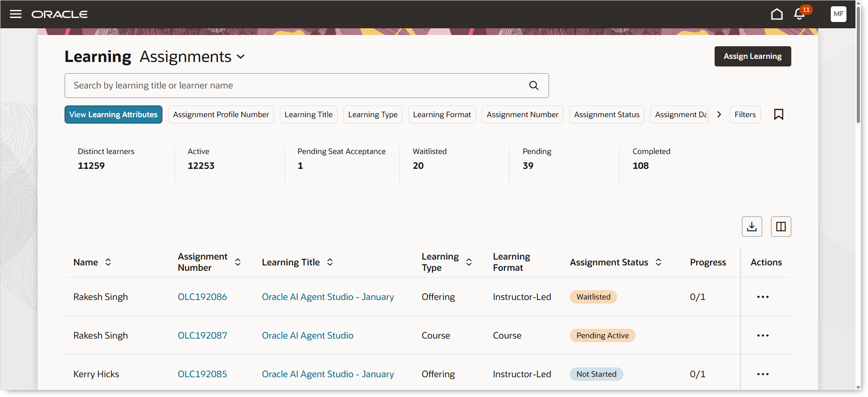Sort by Learning Type column
This screenshot has height=397, width=868.
[x=469, y=262]
